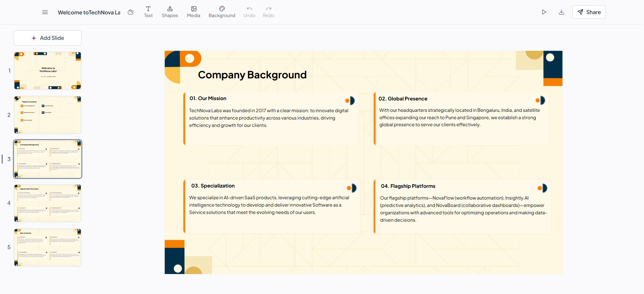
Task: Click the Undo button
Action: [x=249, y=12]
